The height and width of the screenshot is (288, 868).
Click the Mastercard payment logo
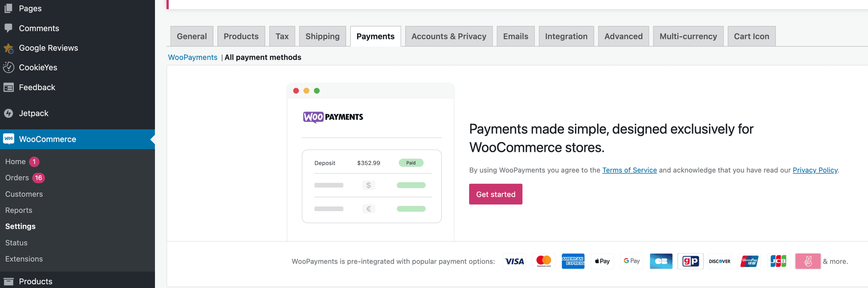(x=543, y=261)
